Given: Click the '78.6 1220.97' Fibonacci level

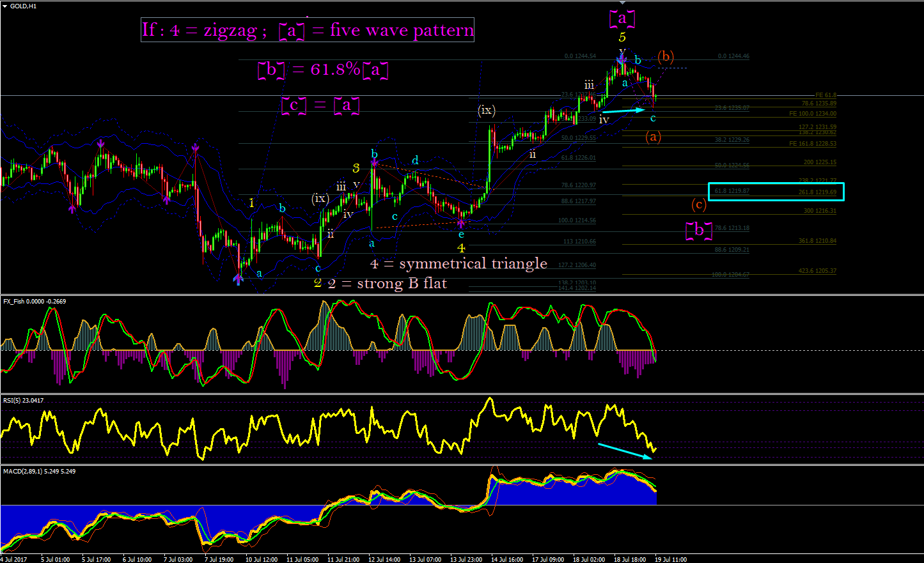Looking at the screenshot, I should click(x=579, y=185).
